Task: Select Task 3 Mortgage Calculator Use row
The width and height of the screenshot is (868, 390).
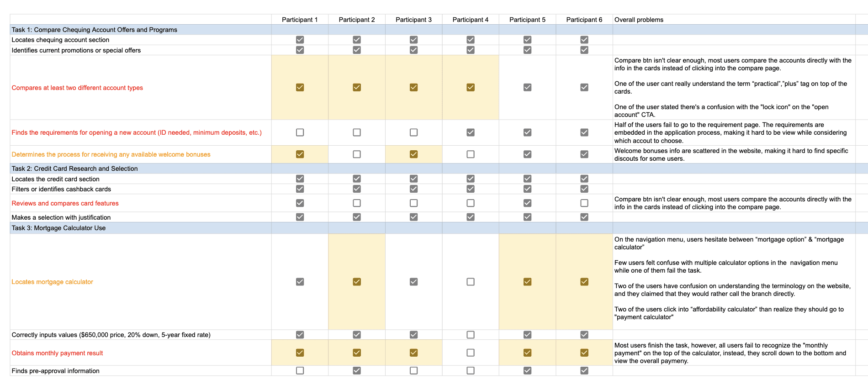Action: tap(439, 228)
